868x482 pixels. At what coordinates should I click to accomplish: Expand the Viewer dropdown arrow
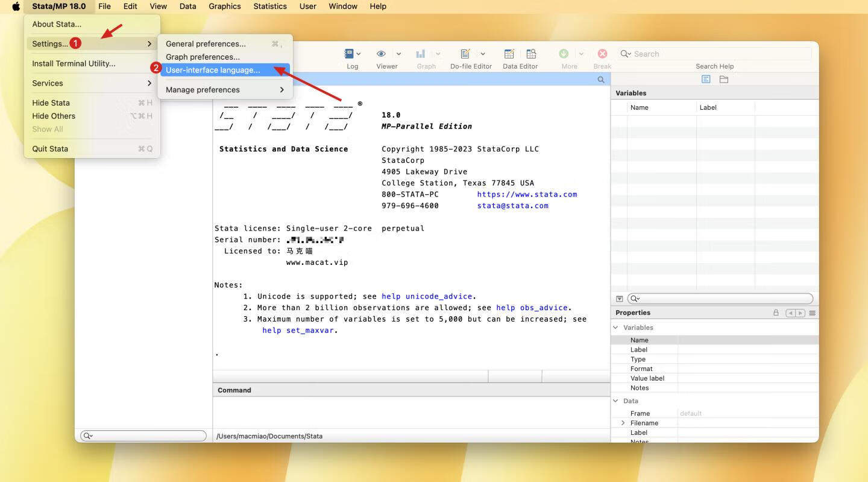(x=398, y=54)
